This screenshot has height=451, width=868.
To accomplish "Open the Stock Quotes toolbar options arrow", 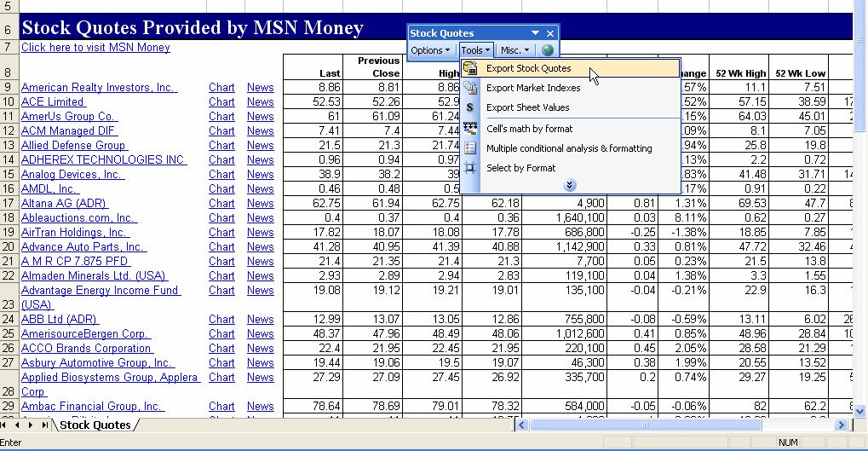I will click(x=536, y=33).
